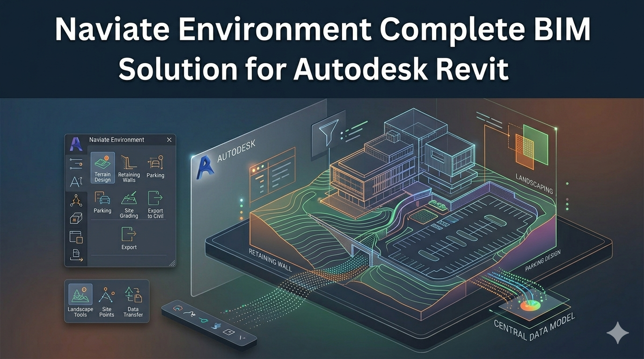Click the file export arrow sidebar icon

[x=76, y=255]
